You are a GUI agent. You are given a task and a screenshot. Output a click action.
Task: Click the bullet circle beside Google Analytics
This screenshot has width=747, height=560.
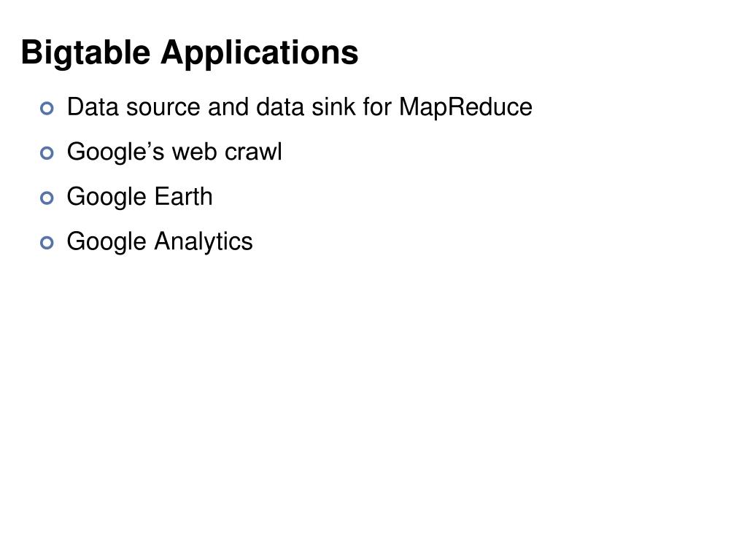point(47,243)
